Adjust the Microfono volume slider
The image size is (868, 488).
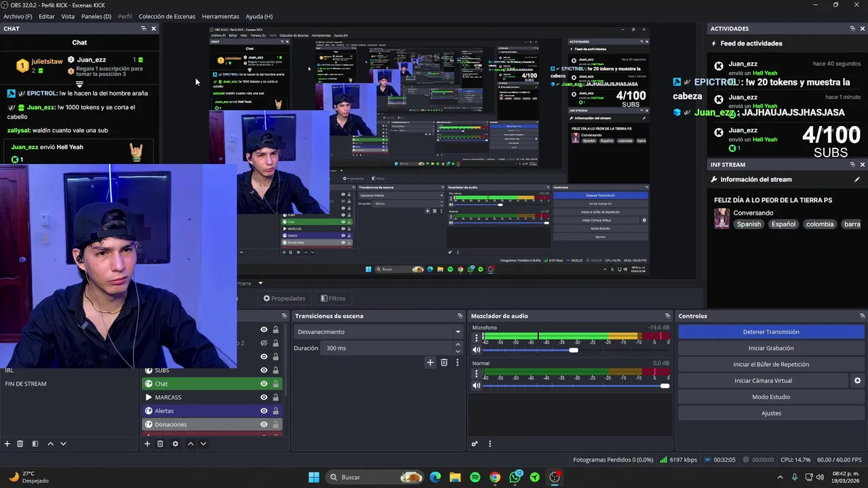tap(575, 350)
